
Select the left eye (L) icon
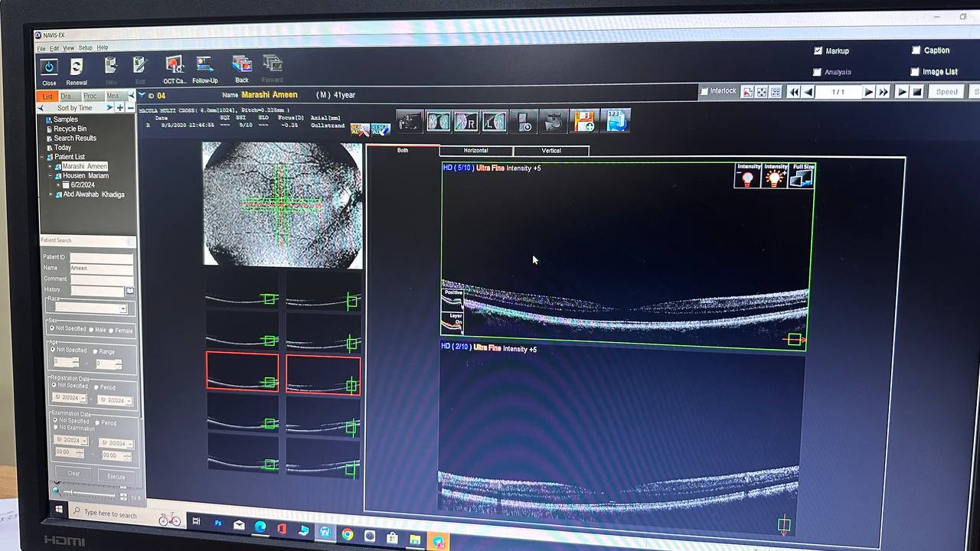tap(494, 122)
